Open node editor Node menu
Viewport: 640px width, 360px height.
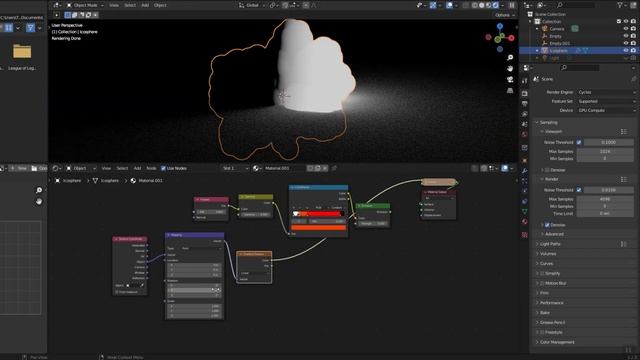[x=151, y=168]
